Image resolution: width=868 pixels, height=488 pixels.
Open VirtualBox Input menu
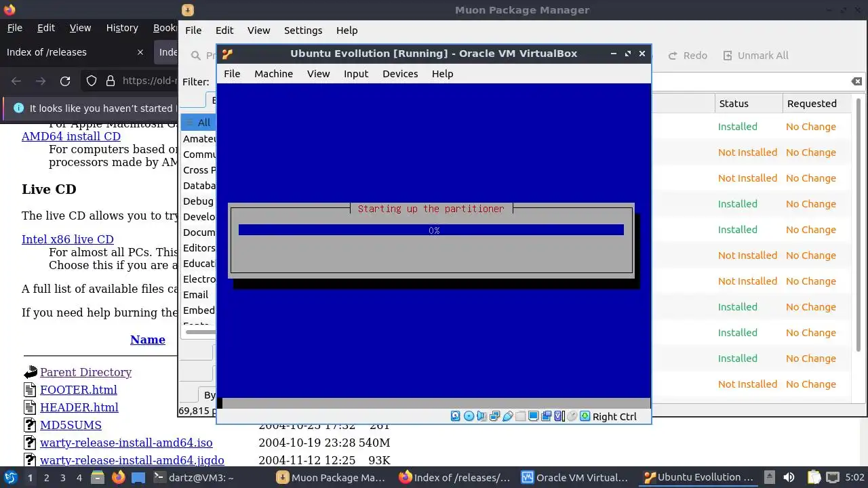tap(356, 74)
